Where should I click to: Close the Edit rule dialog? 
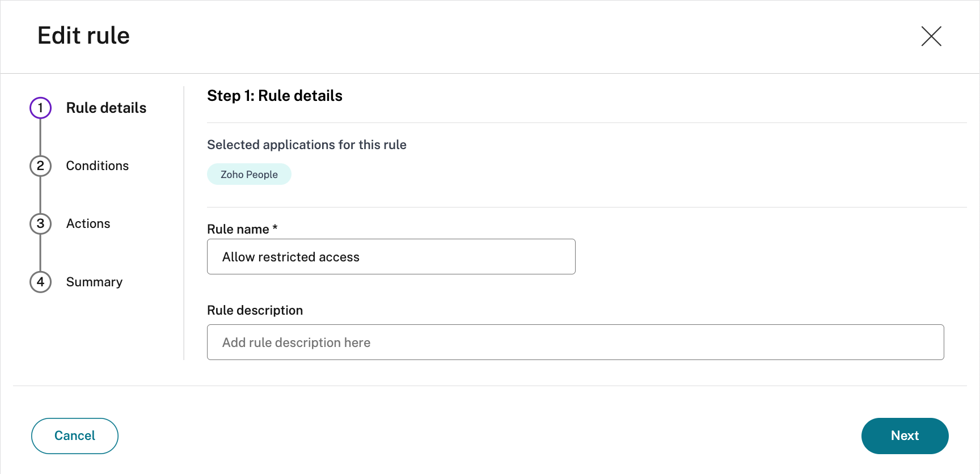tap(931, 36)
